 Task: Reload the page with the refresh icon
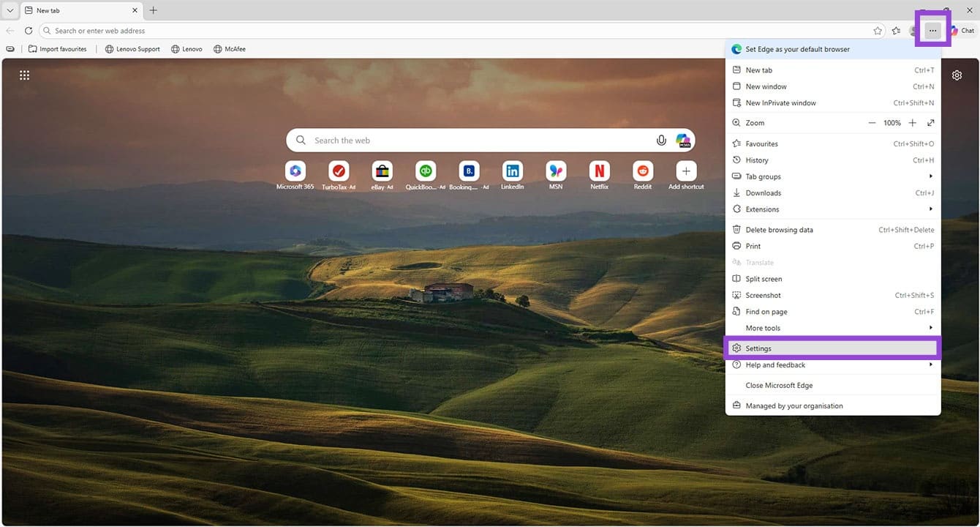pos(28,31)
